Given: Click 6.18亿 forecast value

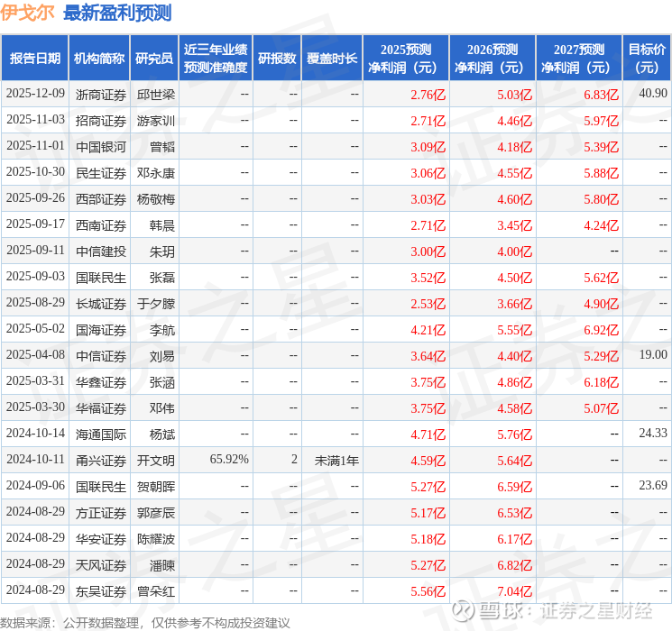Looking at the screenshot, I should coord(601,381).
